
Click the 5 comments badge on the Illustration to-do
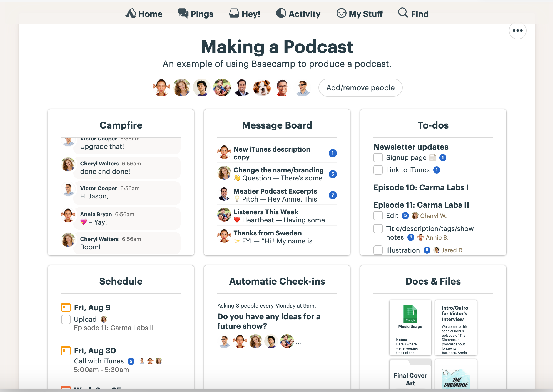pos(427,250)
